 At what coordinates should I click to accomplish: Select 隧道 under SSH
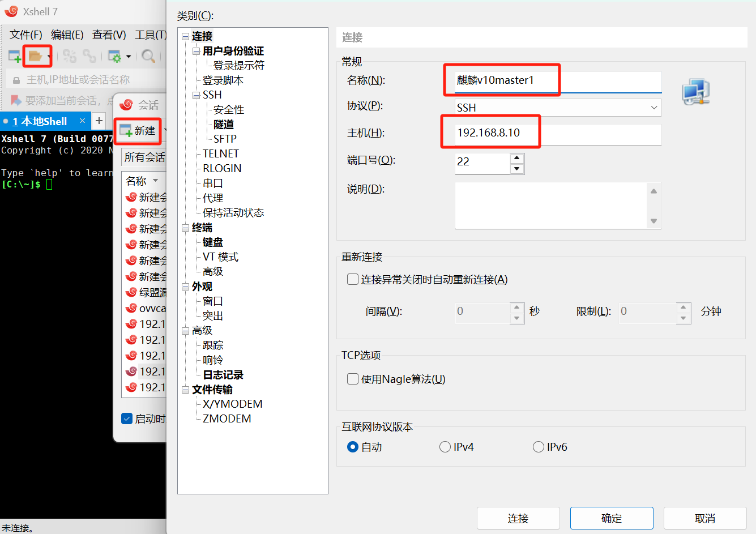click(x=224, y=125)
